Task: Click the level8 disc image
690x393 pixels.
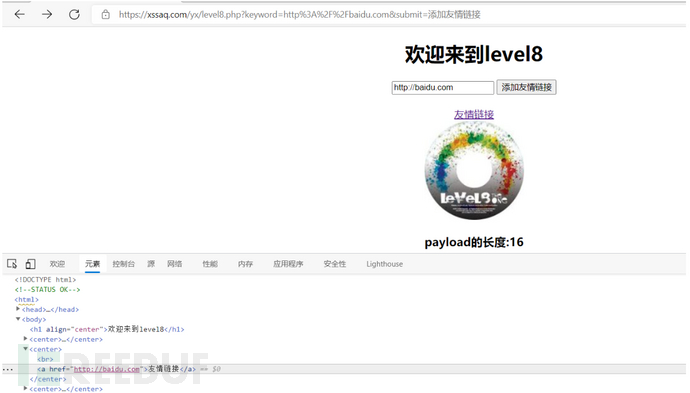Action: (474, 171)
